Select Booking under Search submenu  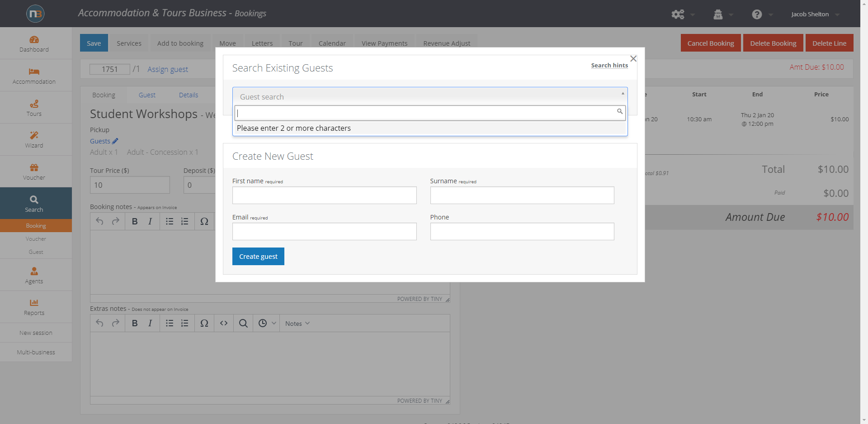point(36,225)
